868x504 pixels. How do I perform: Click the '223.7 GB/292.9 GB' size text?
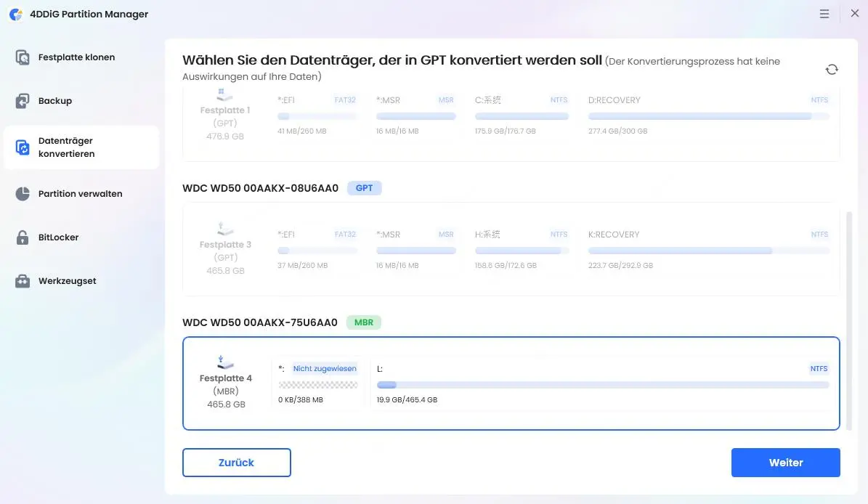click(x=620, y=266)
